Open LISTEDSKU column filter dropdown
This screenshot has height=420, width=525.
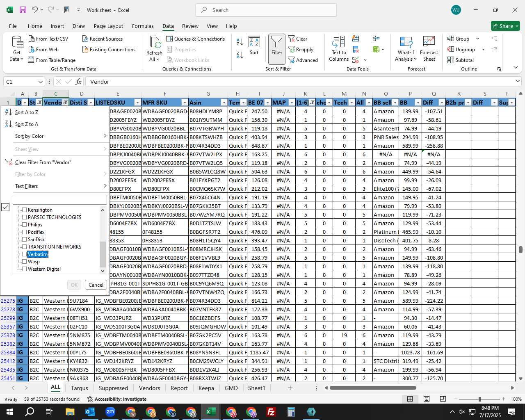[x=137, y=103]
